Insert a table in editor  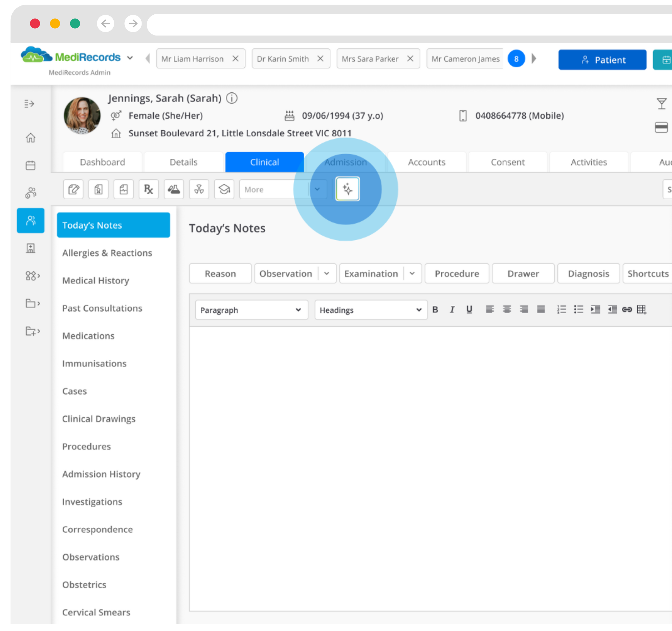642,309
